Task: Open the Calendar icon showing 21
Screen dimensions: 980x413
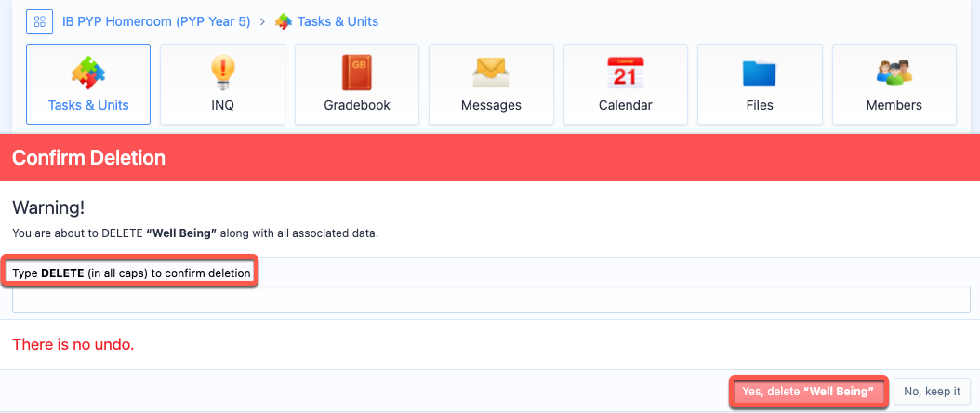Action: coord(625,73)
